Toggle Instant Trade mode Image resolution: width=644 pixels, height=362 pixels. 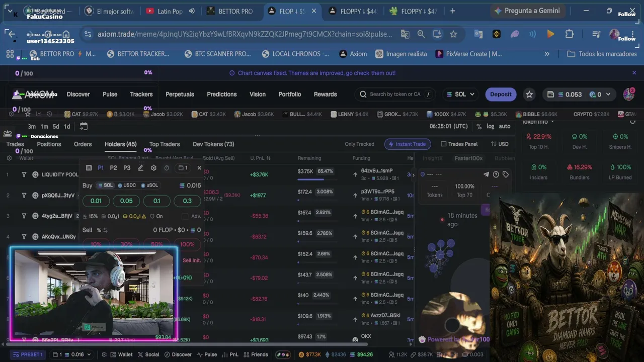click(x=408, y=144)
